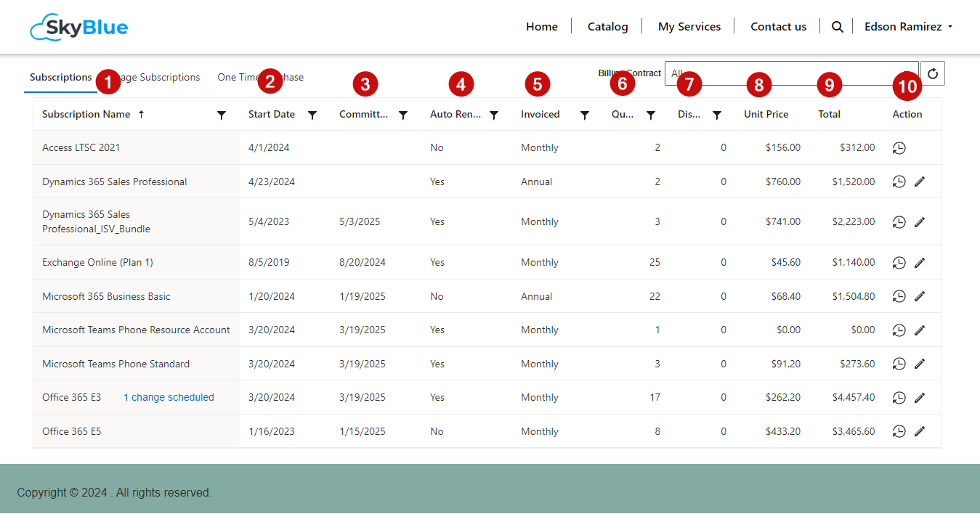Edit Exchange Online (Plan 1) subscription
This screenshot has width=980, height=514.
pos(920,263)
